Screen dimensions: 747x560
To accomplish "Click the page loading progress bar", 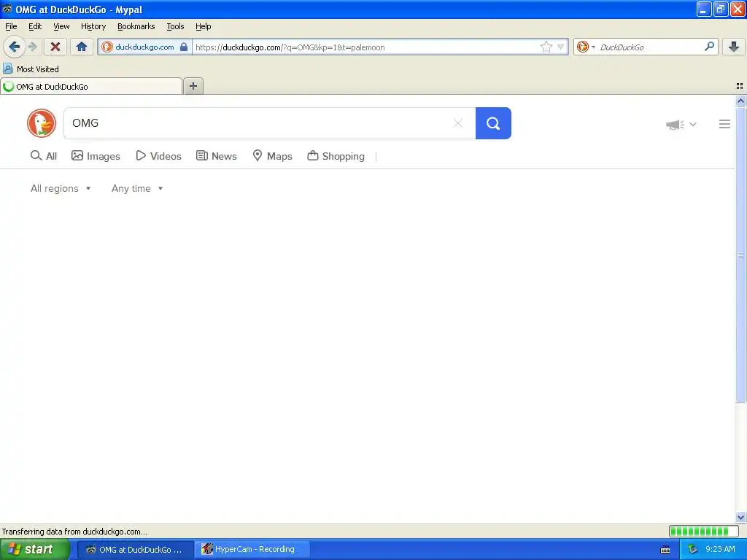I will pos(704,531).
